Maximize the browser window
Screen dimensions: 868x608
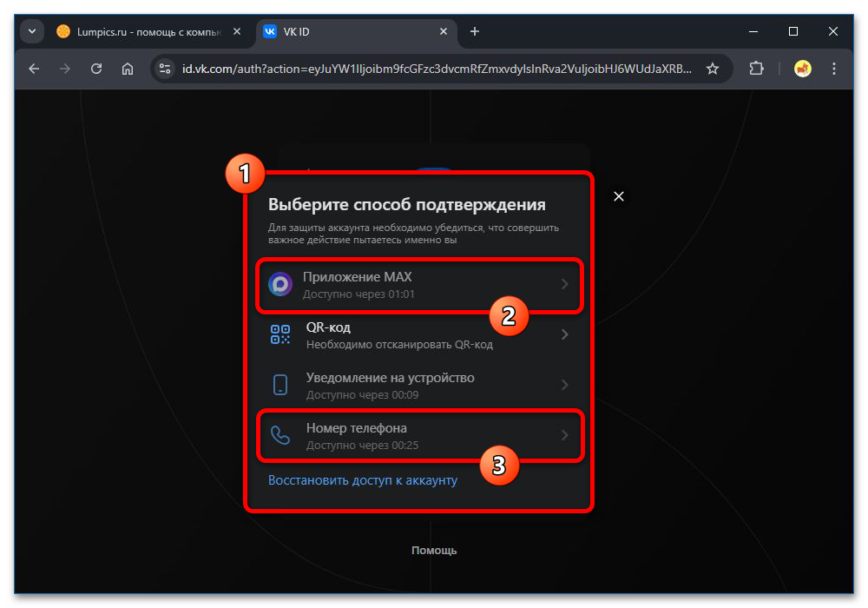point(793,31)
